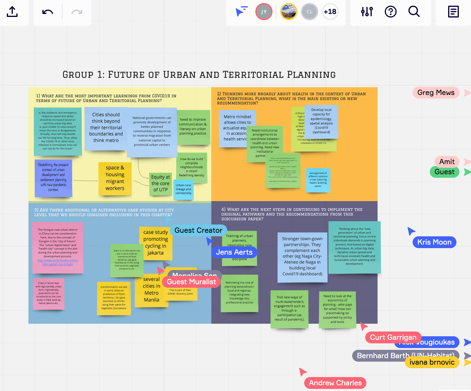The image size is (471, 391).
Task: Click the share/export upload icon
Action: pyautogui.click(x=12, y=12)
